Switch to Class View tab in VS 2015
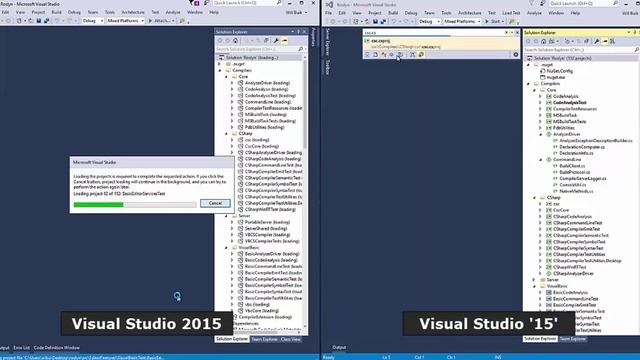The width and height of the screenshot is (640, 360). (x=291, y=339)
